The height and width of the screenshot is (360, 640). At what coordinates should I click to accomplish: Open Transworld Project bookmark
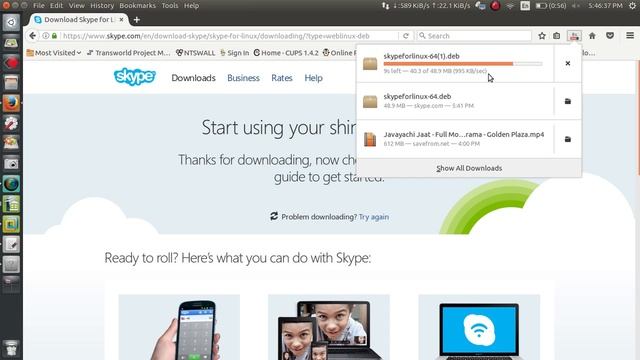coord(129,53)
